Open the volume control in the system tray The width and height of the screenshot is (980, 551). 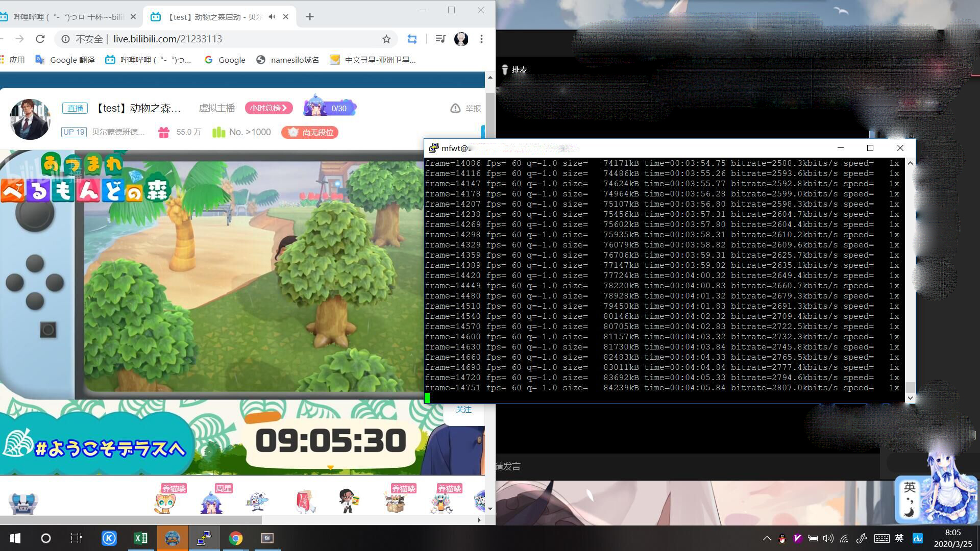tap(828, 538)
